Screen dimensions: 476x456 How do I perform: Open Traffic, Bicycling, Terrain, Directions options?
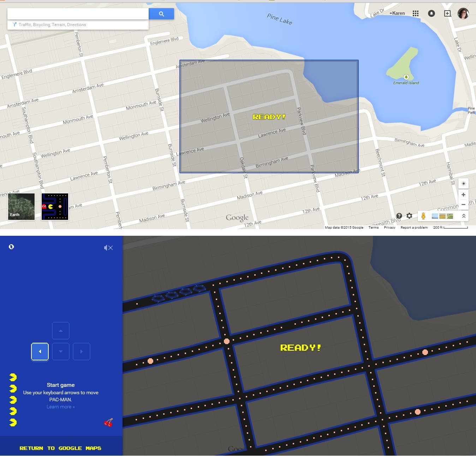point(52,25)
